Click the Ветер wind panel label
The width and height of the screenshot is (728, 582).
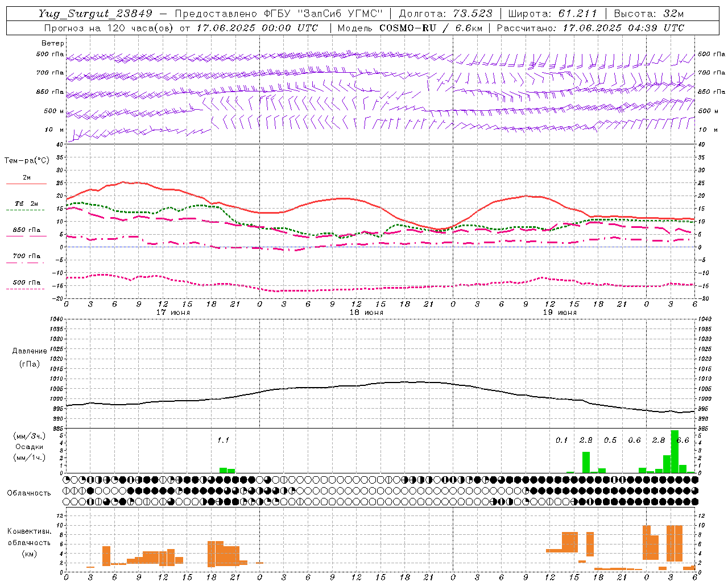(x=53, y=43)
